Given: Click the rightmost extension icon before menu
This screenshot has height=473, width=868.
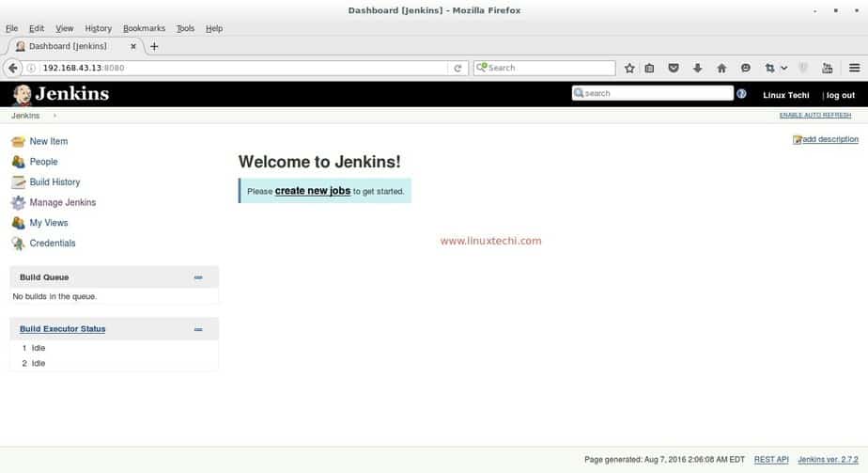Looking at the screenshot, I should pyautogui.click(x=827, y=68).
